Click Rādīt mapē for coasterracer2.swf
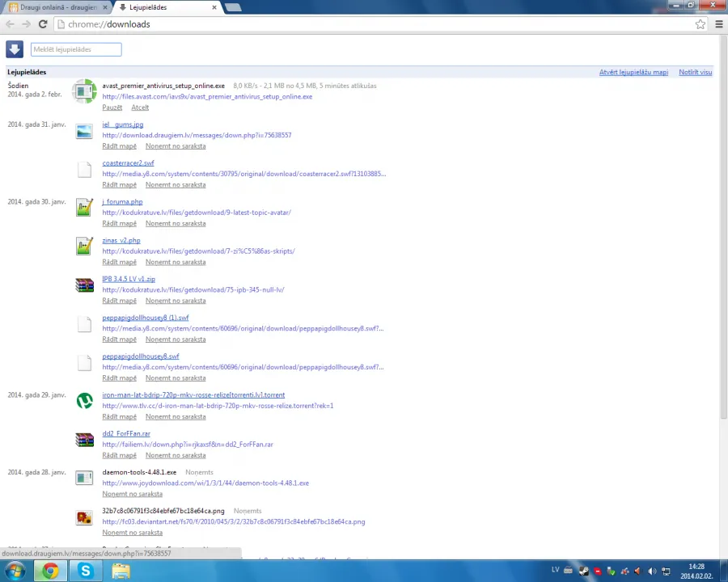Image resolution: width=728 pixels, height=582 pixels. 120,185
